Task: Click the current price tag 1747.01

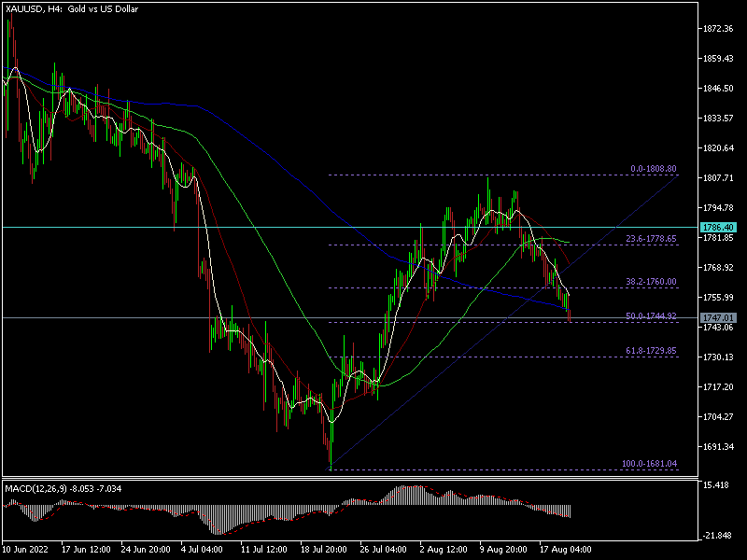Action: tap(718, 317)
